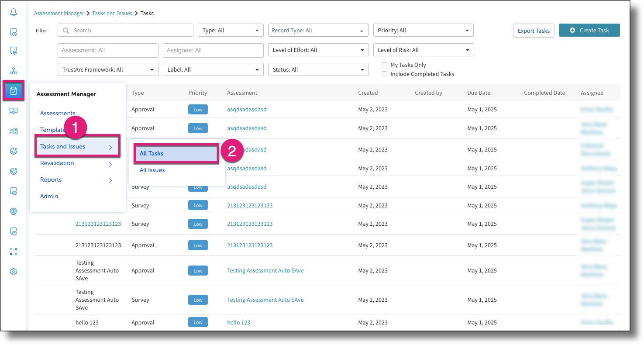Click the Create Task button
The width and height of the screenshot is (644, 345).
589,30
